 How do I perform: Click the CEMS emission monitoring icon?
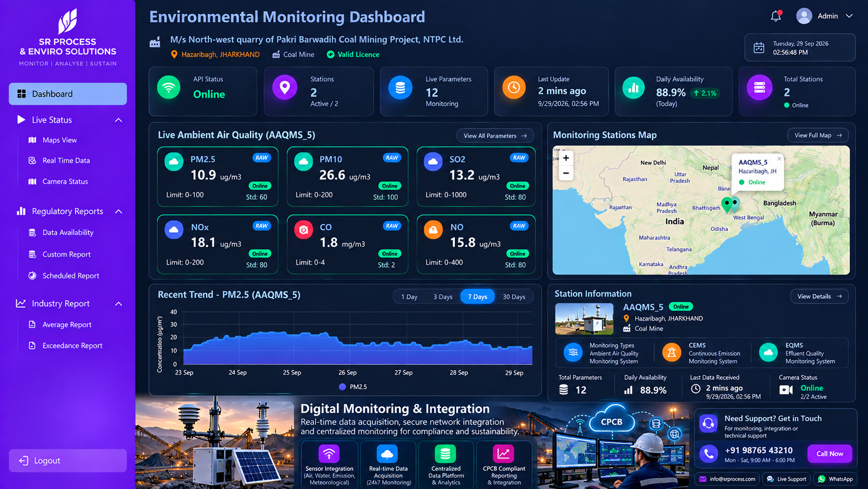pos(672,352)
